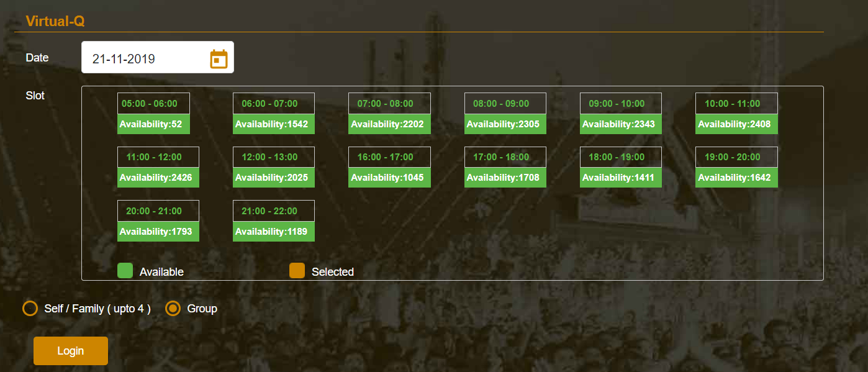Click the Availability:1045 green label
Screen dimensions: 868x372
tap(389, 178)
